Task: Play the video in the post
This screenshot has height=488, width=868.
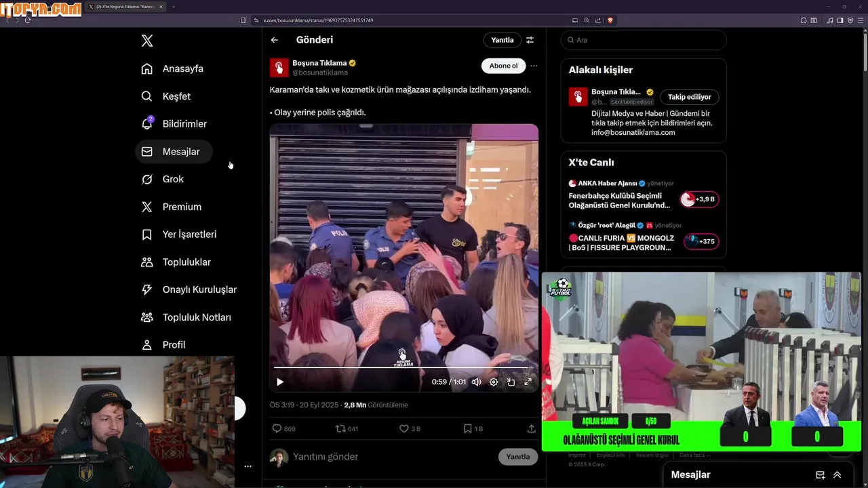Action: tap(280, 382)
